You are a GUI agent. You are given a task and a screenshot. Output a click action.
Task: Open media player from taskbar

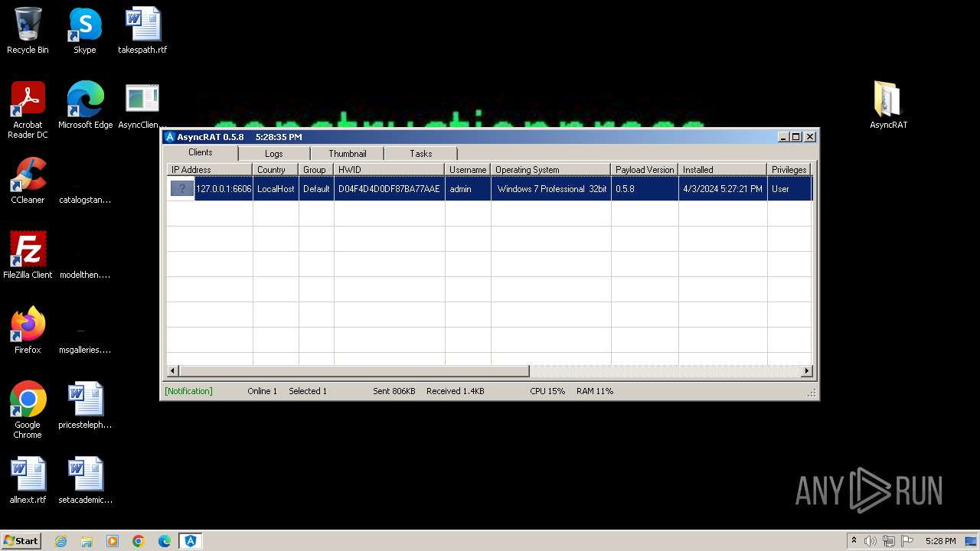coord(113,541)
